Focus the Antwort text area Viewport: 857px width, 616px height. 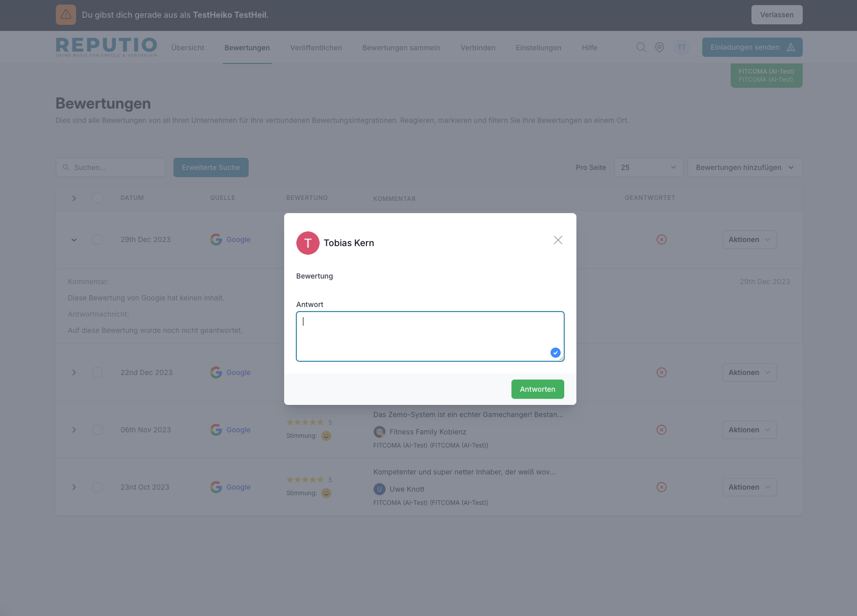pos(421,336)
